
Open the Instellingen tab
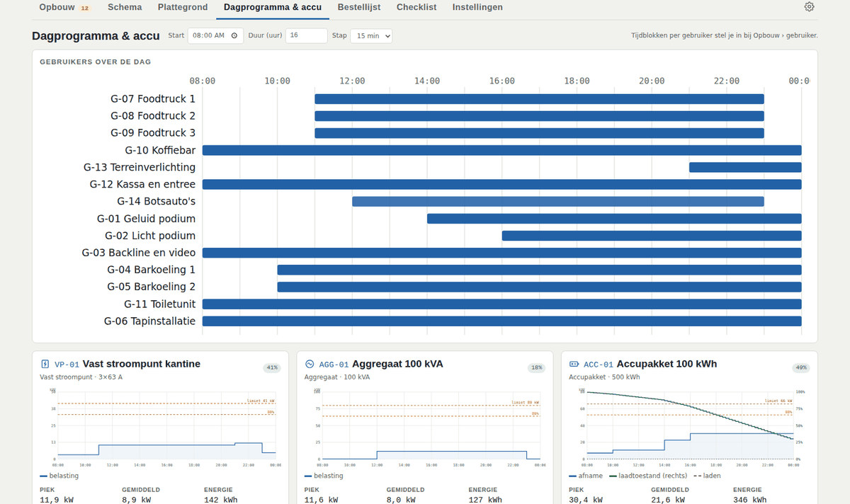(477, 8)
